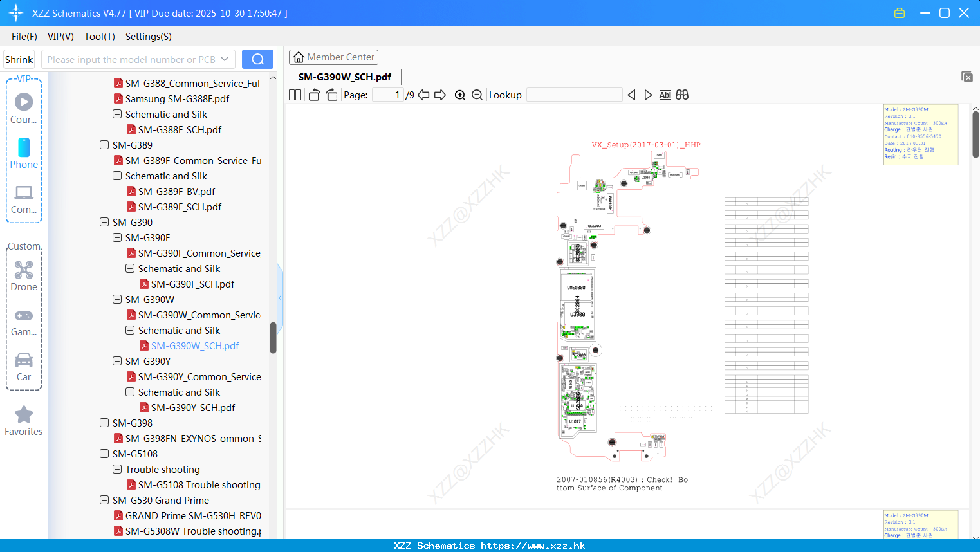Collapse the SM-G5108 tree node
This screenshot has height=552, width=980.
[x=104, y=454]
